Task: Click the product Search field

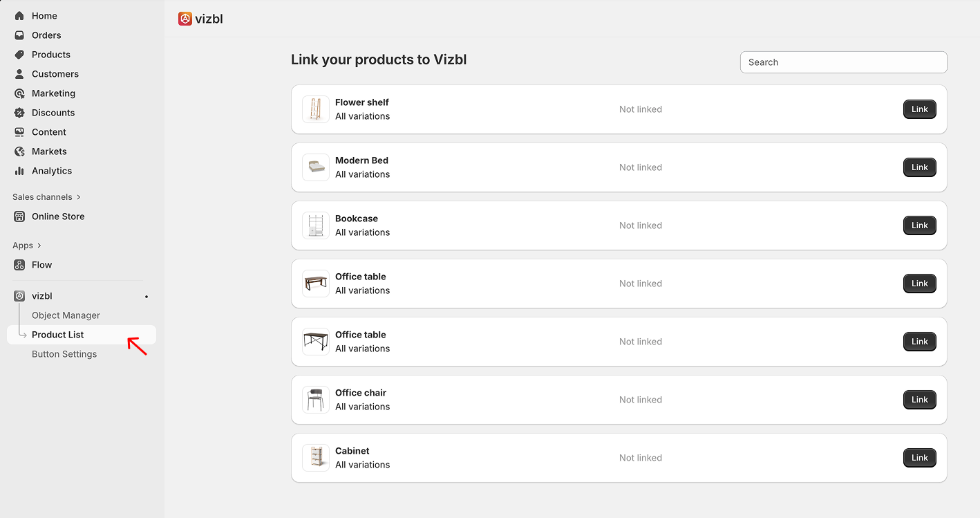Action: 843,62
